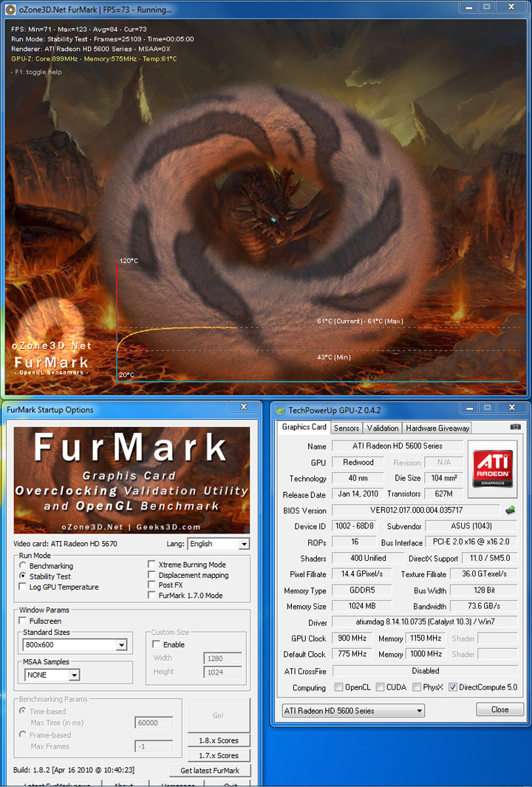Screen dimensions: 532x787
Task: Click the 1.8.x Scores button
Action: tap(218, 740)
